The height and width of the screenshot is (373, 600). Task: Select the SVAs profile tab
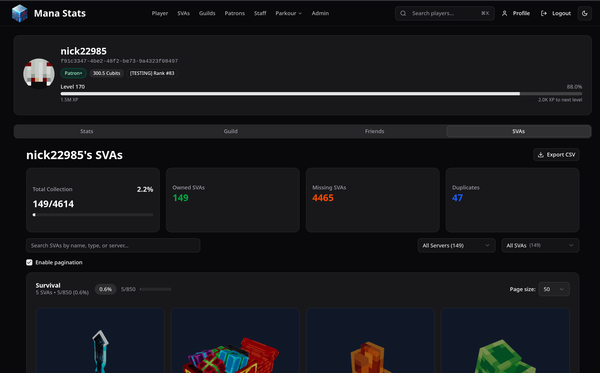(518, 131)
